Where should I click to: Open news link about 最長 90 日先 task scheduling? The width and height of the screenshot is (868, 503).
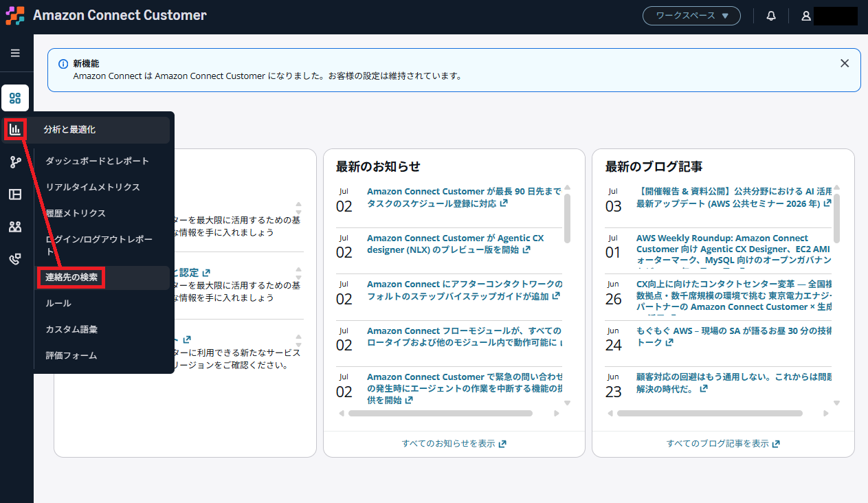(465, 197)
